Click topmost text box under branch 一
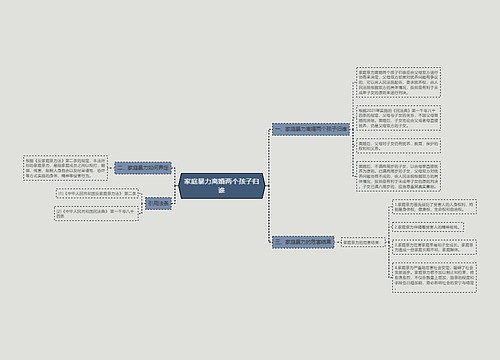Screen dimensions: 500x360 (398, 82)
